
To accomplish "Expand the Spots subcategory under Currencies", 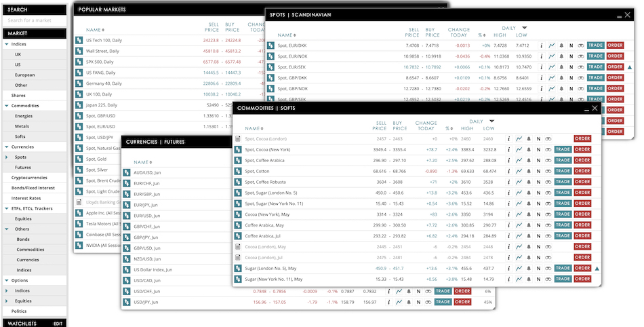I will (9, 157).
